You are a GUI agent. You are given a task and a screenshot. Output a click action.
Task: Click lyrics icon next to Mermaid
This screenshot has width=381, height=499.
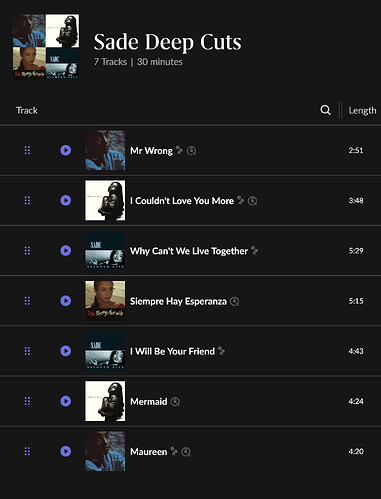(x=175, y=402)
